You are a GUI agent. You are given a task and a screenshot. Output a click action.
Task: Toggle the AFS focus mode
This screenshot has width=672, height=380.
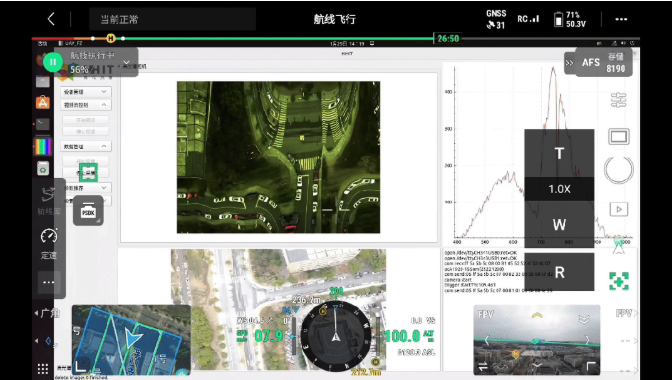(590, 63)
